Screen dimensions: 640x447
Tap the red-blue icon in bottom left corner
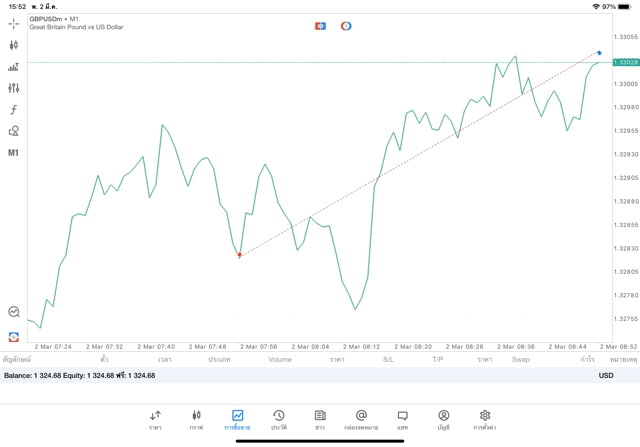14,337
